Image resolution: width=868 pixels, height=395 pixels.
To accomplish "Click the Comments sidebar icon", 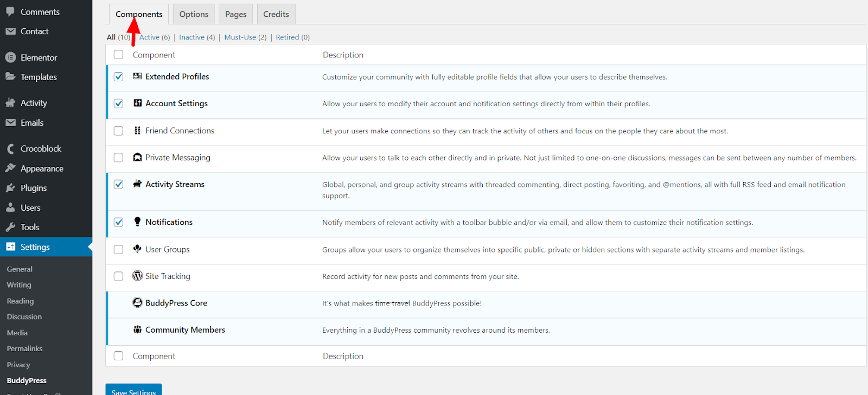I will tap(10, 12).
